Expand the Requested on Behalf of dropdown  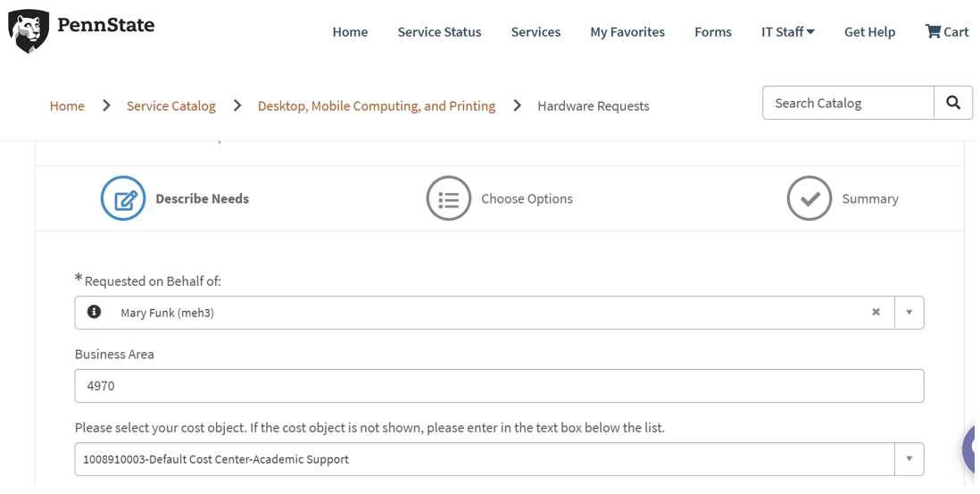click(909, 313)
